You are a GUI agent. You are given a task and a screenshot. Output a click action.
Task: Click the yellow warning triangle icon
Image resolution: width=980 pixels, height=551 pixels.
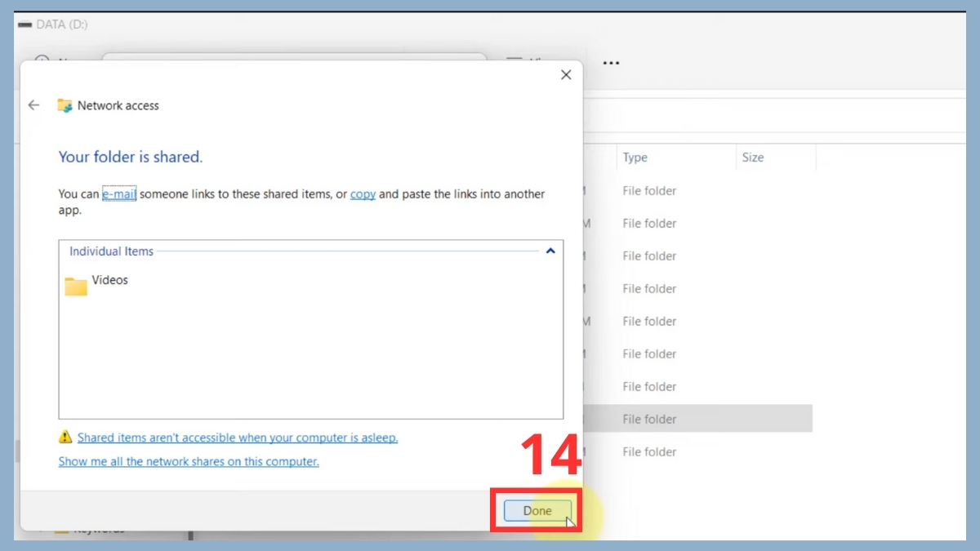[65, 438]
